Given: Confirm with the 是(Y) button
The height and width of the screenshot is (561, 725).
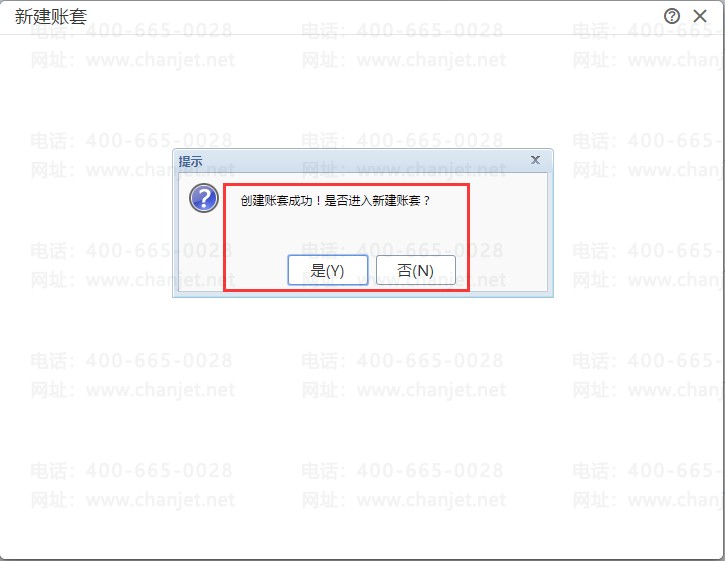Looking at the screenshot, I should click(x=327, y=270).
